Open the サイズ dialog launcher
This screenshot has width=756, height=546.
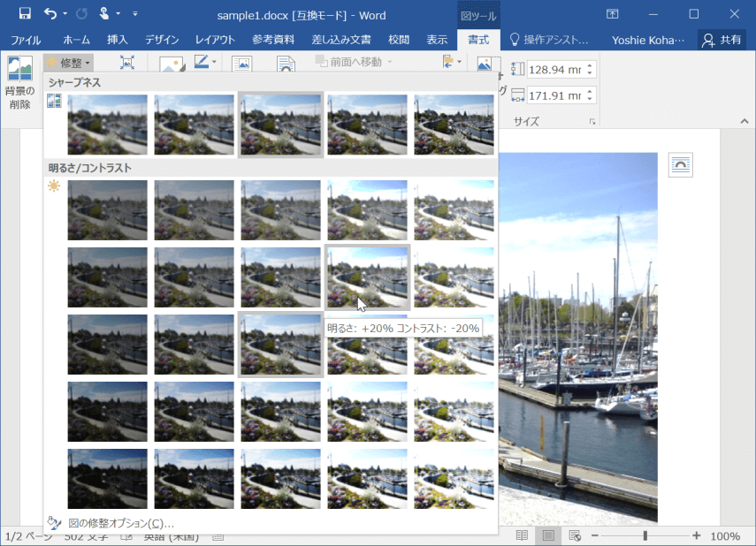point(592,122)
